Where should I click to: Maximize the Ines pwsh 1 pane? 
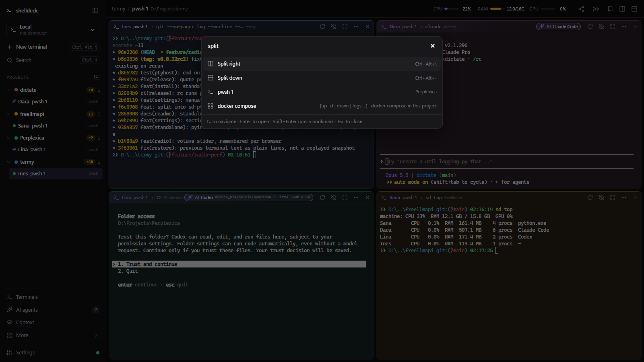pyautogui.click(x=345, y=27)
